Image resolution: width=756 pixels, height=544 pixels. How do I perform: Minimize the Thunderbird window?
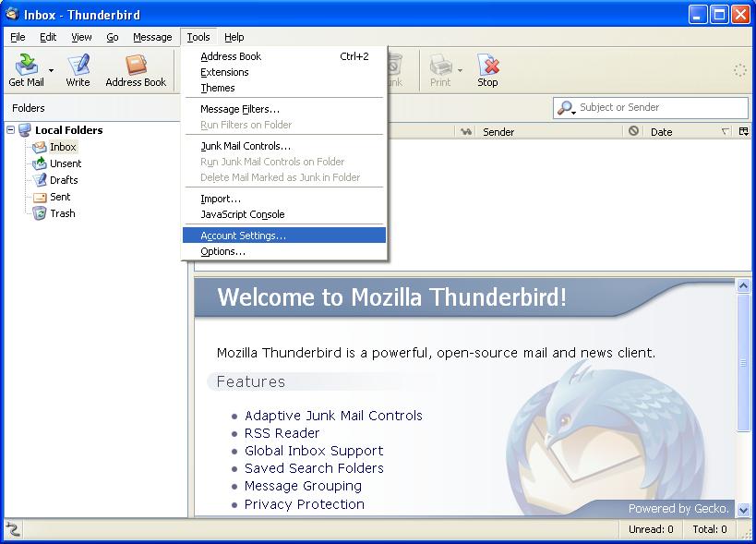697,15
